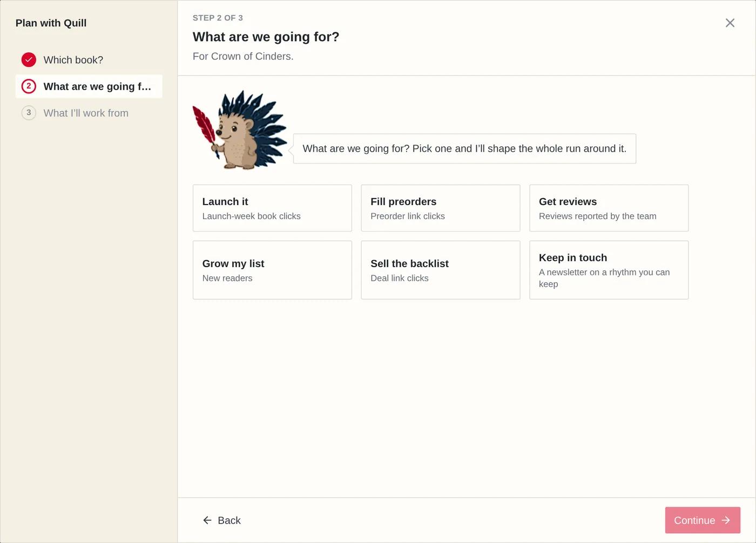This screenshot has height=543, width=756.
Task: Select the 'Grow my list' goal card
Action: pos(272,270)
